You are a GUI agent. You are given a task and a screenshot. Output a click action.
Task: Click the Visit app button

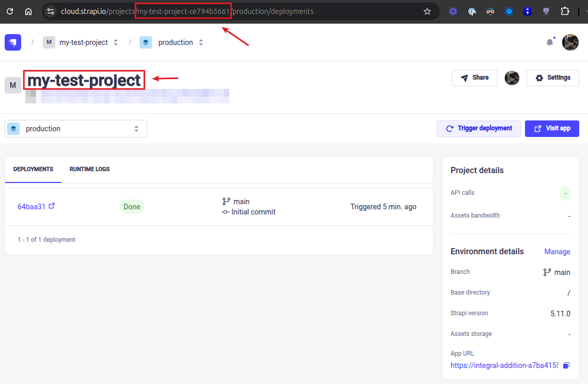(x=552, y=129)
